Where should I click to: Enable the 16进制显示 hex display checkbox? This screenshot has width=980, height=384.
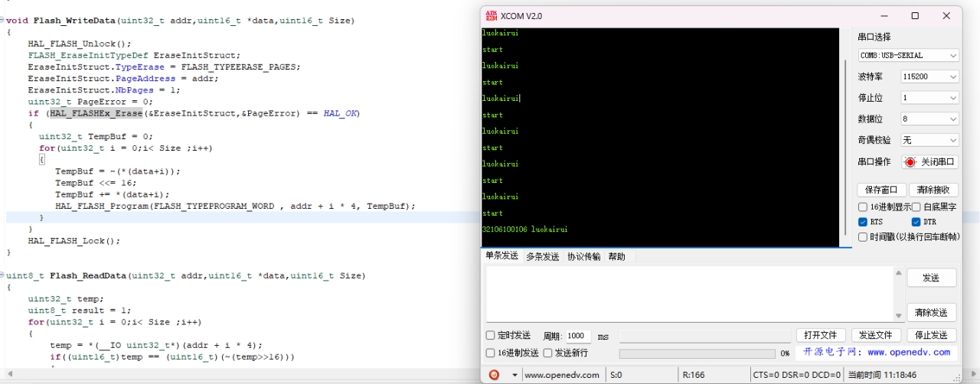863,207
